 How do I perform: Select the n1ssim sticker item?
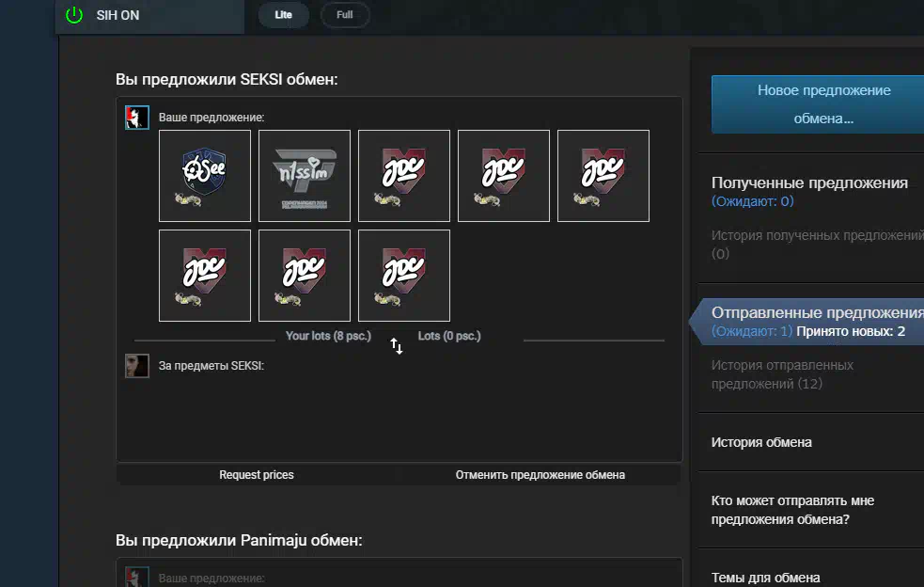304,176
